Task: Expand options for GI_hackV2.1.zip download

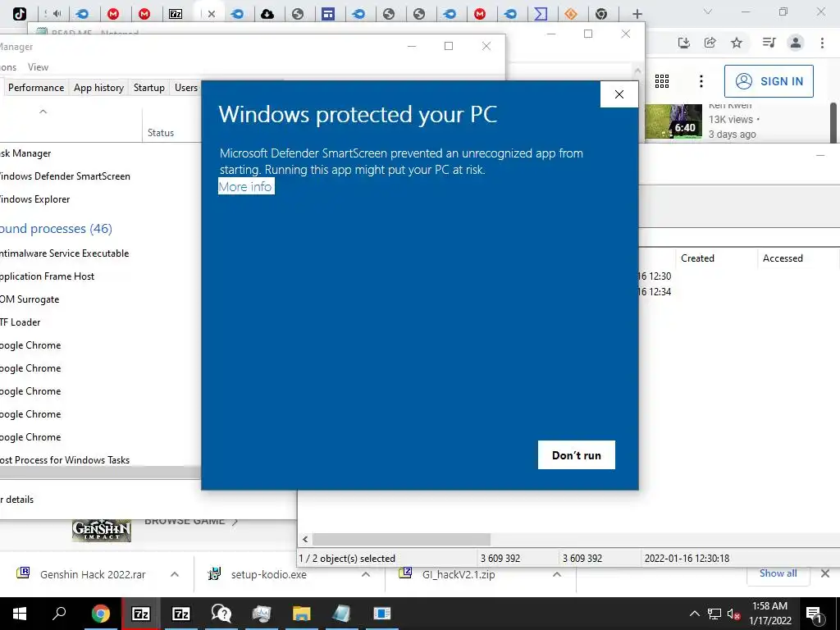Action: 557,574
